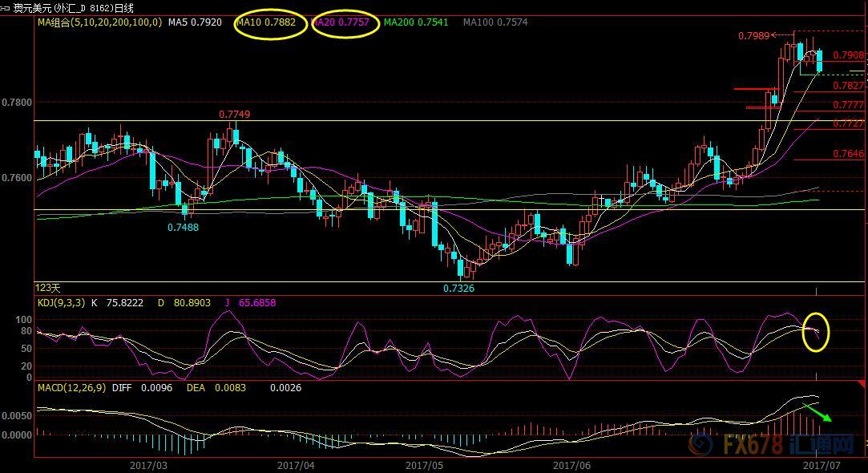Click the circled magenta MA20 0.7757 label
This screenshot has height=473, width=868.
(x=343, y=22)
